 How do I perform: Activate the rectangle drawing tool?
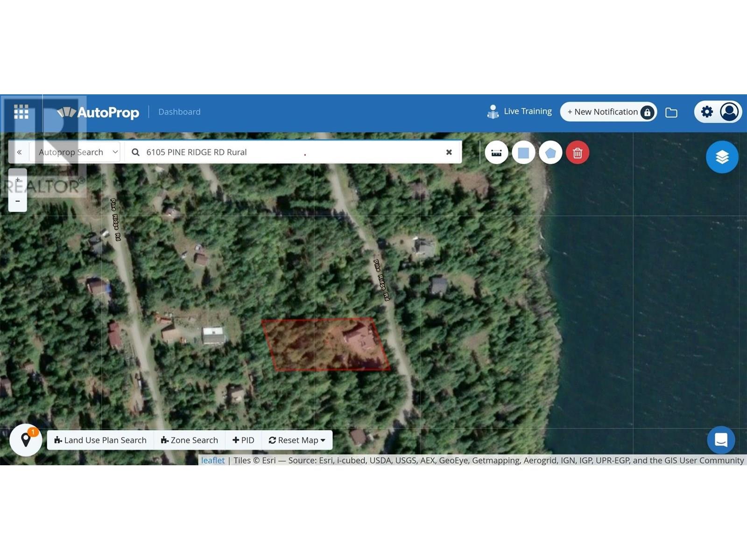pos(523,152)
